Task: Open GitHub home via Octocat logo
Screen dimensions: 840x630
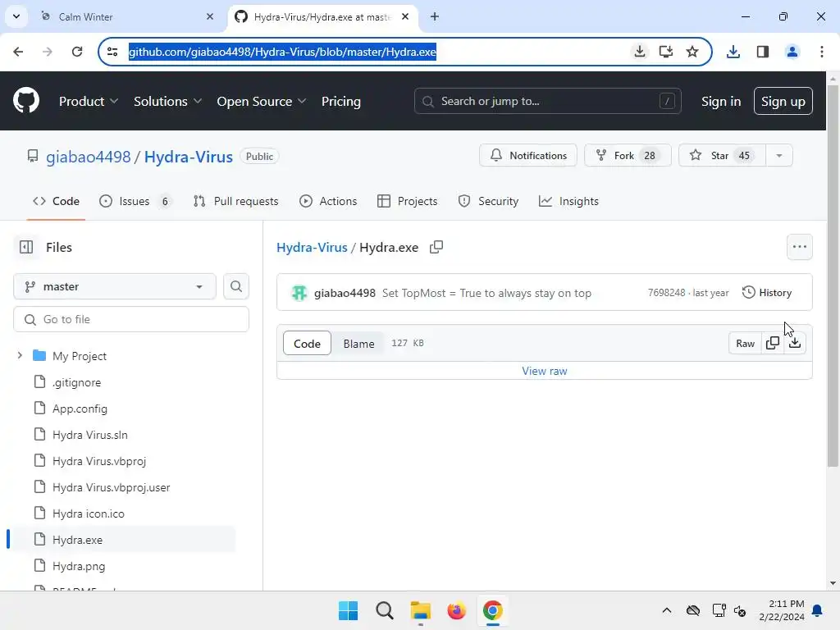Action: (26, 101)
